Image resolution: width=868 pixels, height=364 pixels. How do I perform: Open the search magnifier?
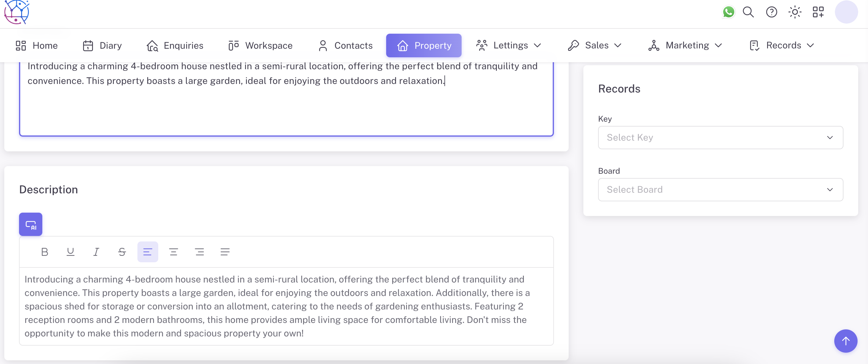coord(748,12)
